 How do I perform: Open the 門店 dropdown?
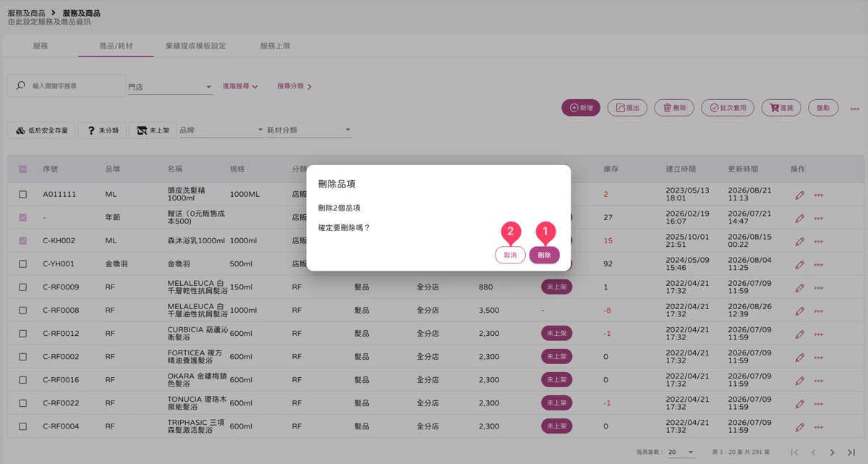point(170,87)
